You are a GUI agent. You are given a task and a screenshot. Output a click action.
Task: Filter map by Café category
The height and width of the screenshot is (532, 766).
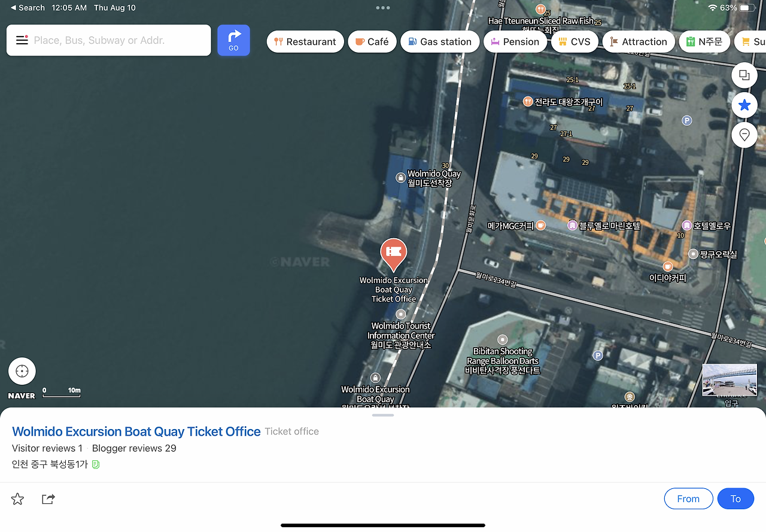[372, 42]
